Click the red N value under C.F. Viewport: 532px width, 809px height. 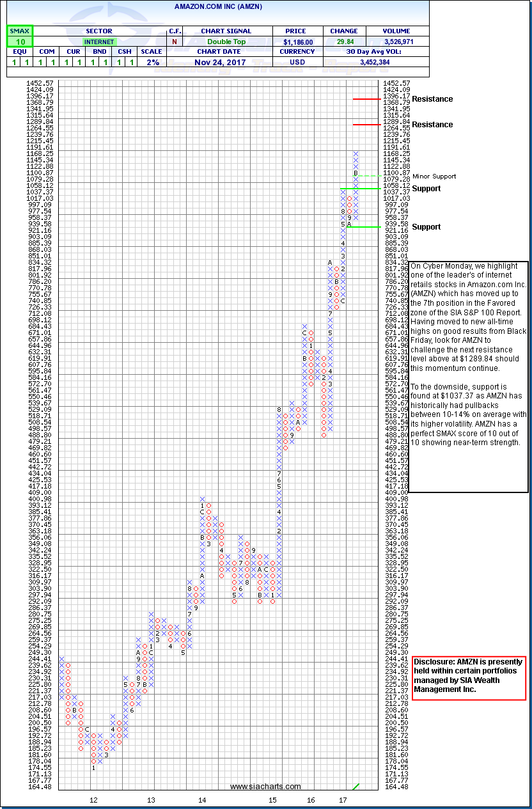tap(174, 42)
